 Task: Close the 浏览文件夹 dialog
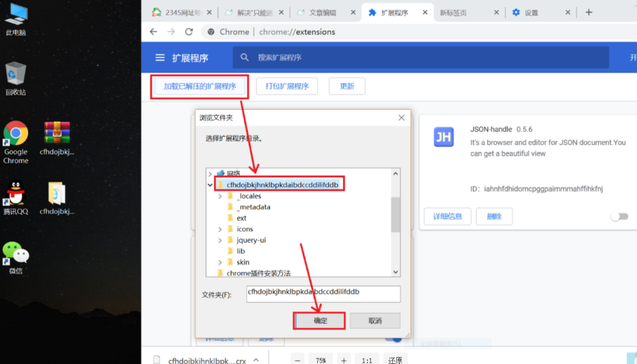pyautogui.click(x=401, y=118)
